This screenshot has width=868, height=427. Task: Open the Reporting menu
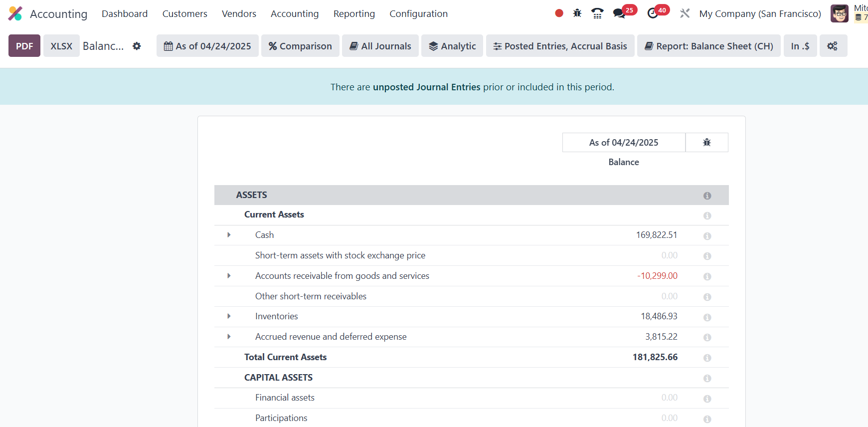pos(354,13)
